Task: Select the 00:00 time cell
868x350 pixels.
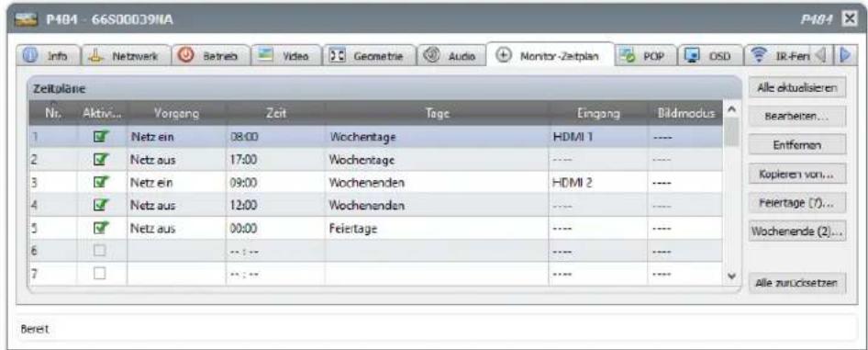Action: tap(275, 228)
